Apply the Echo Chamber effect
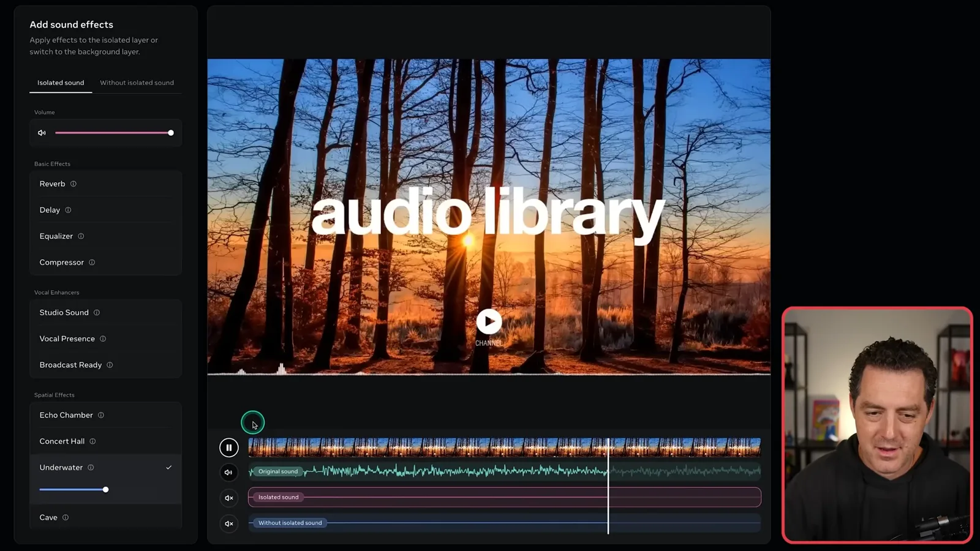This screenshot has width=980, height=551. click(105, 415)
